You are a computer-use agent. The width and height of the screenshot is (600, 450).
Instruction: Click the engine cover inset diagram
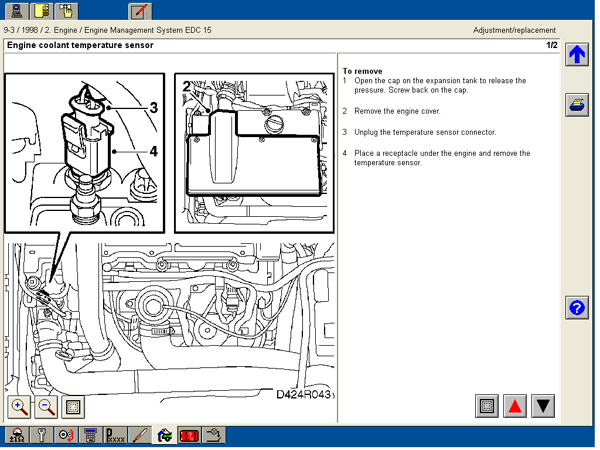pyautogui.click(x=250, y=145)
